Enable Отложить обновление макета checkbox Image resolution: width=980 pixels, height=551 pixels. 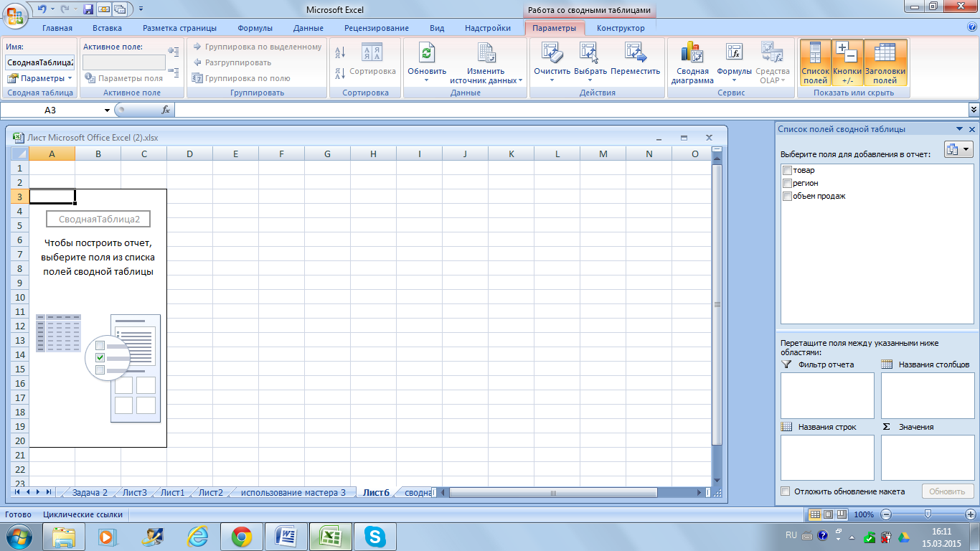click(x=786, y=491)
